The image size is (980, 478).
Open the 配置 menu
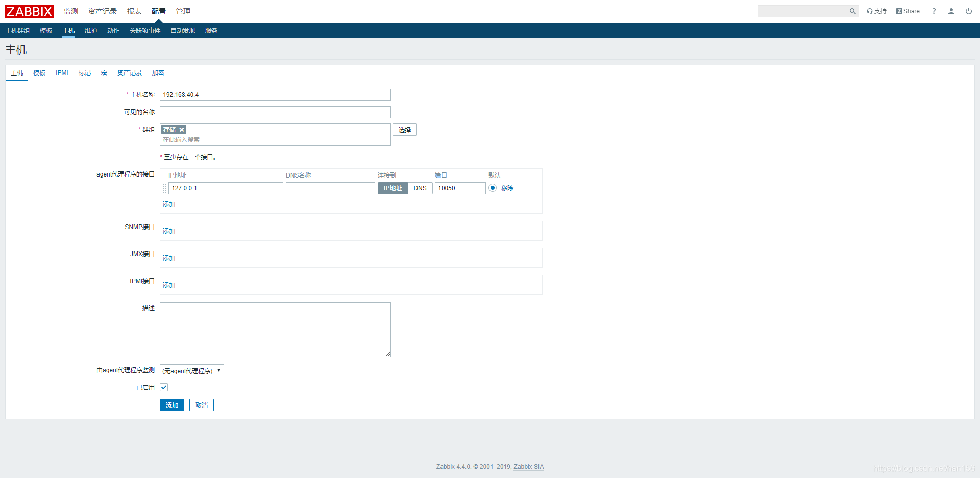tap(159, 11)
